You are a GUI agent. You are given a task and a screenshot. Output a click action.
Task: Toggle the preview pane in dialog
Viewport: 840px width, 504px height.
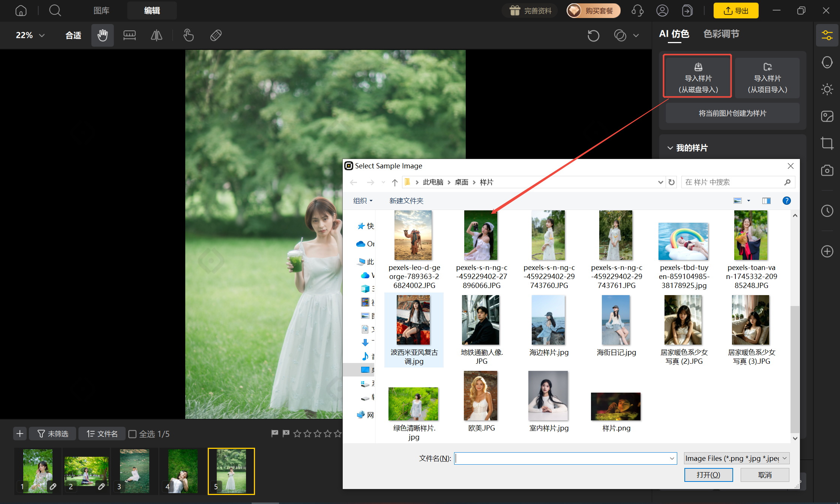coord(766,201)
